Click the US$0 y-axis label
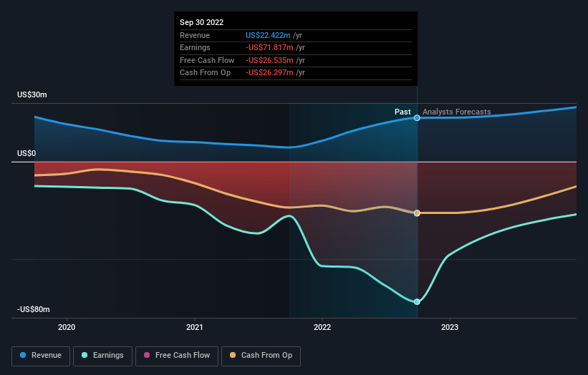 pos(26,154)
